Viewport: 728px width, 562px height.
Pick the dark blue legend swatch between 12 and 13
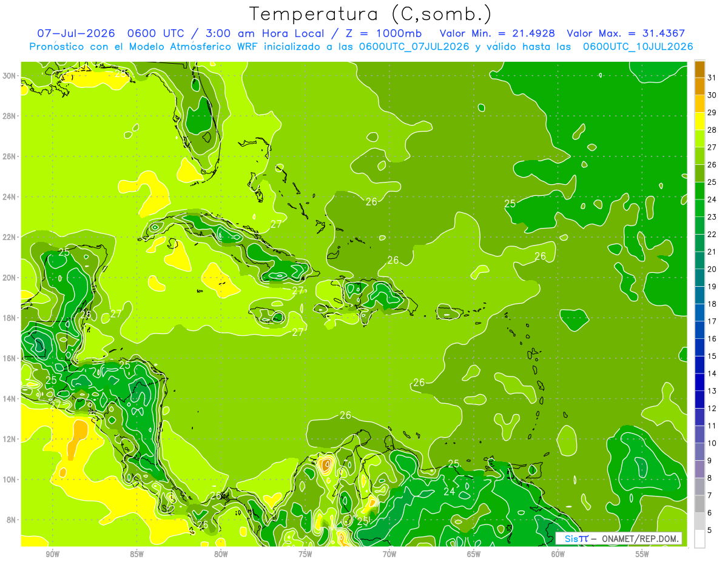pos(699,400)
